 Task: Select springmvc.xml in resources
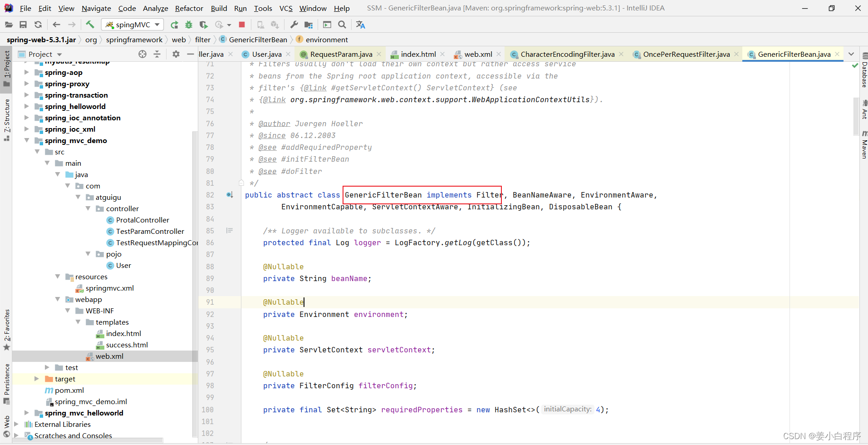109,288
